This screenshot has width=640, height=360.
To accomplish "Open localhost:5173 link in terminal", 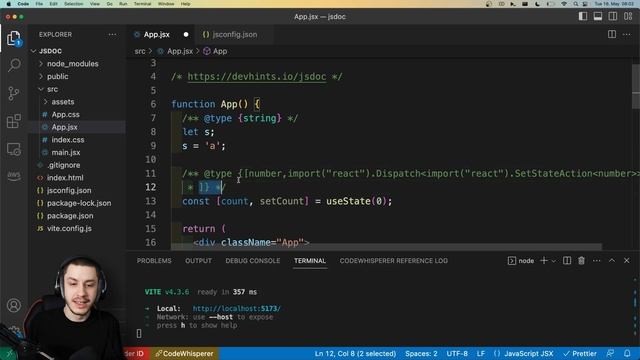I will (236, 308).
